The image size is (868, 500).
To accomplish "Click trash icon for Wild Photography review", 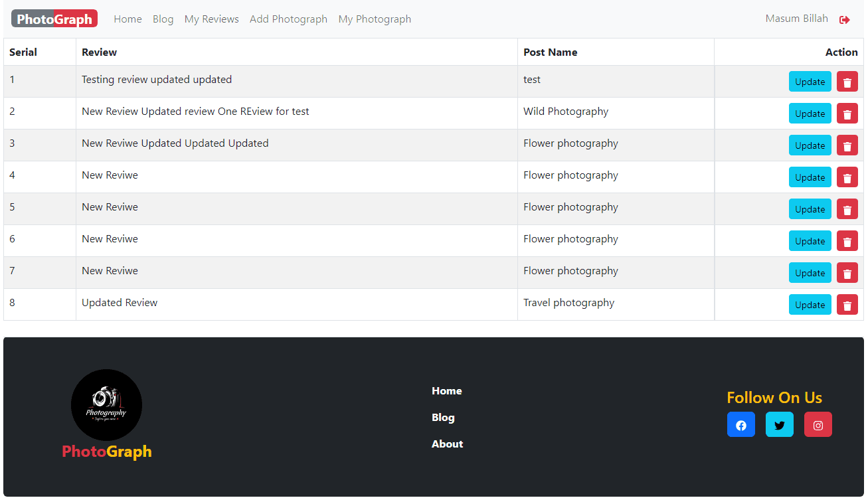I will [x=847, y=114].
